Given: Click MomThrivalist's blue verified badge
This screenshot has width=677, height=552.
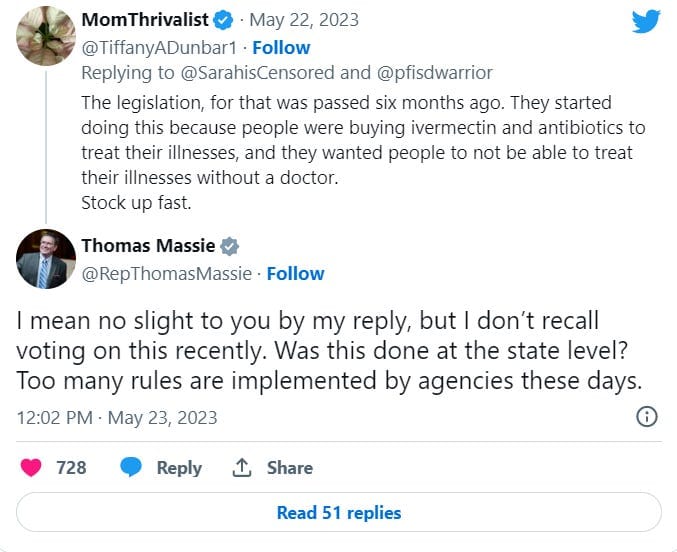Looking at the screenshot, I should point(224,20).
